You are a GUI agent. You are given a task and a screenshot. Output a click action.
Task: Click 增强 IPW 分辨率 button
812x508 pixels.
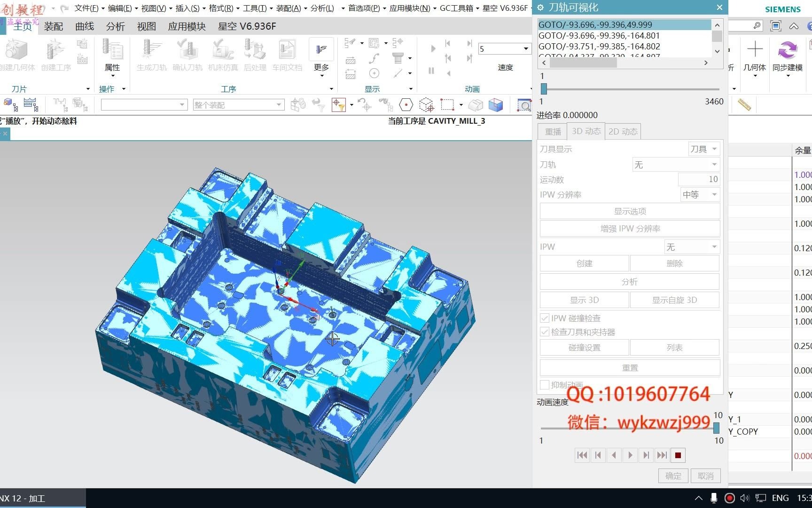630,229
